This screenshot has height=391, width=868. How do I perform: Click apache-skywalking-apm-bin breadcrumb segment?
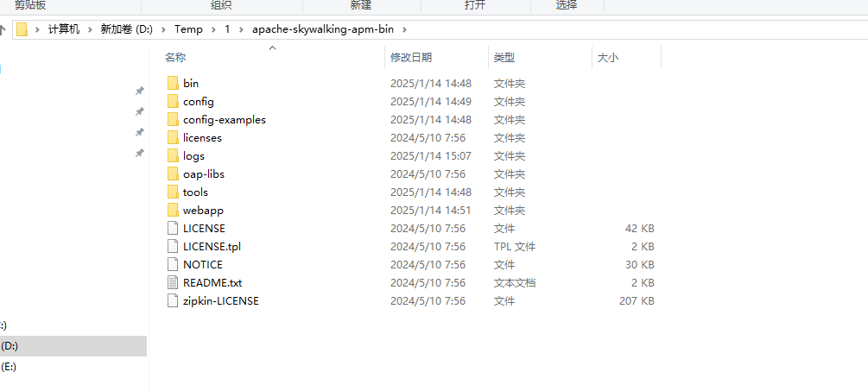click(323, 29)
